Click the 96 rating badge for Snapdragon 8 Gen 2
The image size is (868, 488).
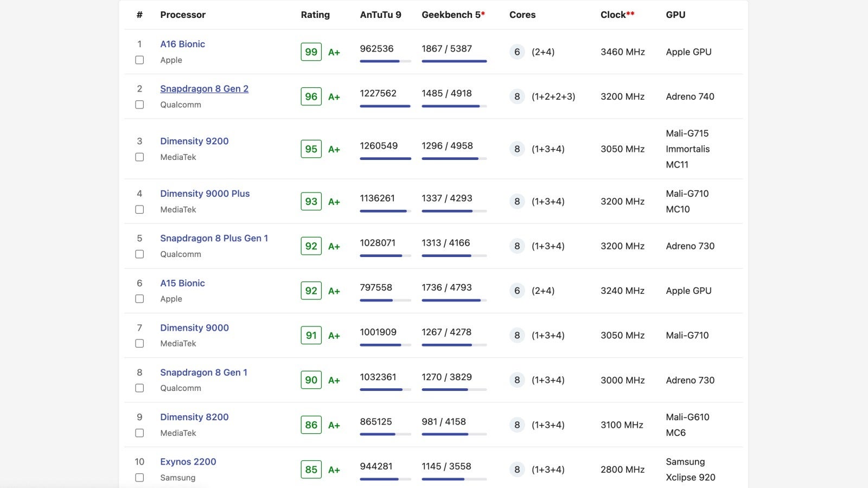pos(311,97)
